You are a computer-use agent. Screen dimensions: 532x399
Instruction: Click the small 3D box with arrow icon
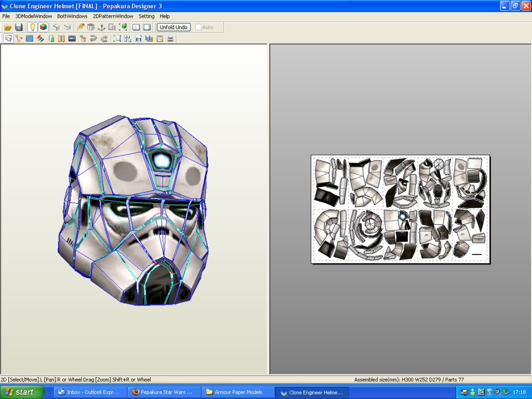[x=83, y=38]
